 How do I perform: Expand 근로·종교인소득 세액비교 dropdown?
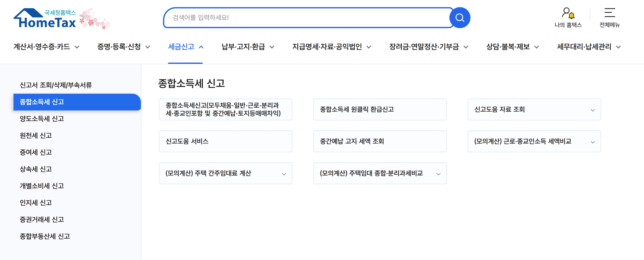tap(592, 142)
